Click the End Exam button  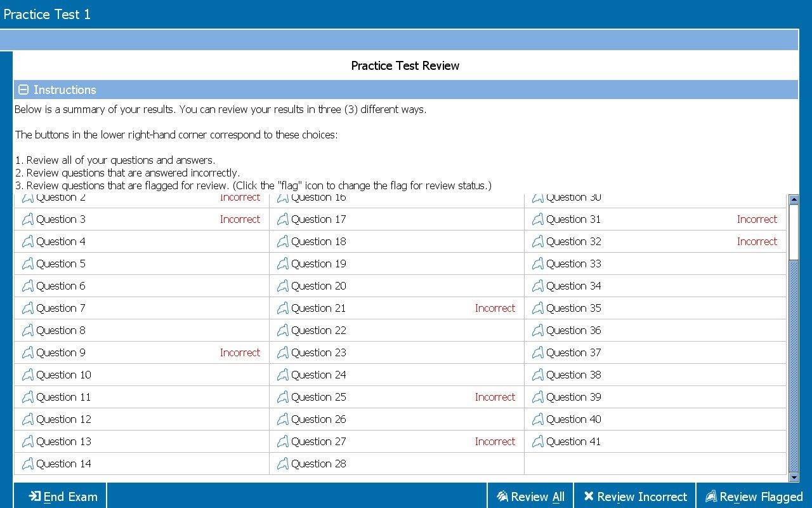(x=62, y=497)
